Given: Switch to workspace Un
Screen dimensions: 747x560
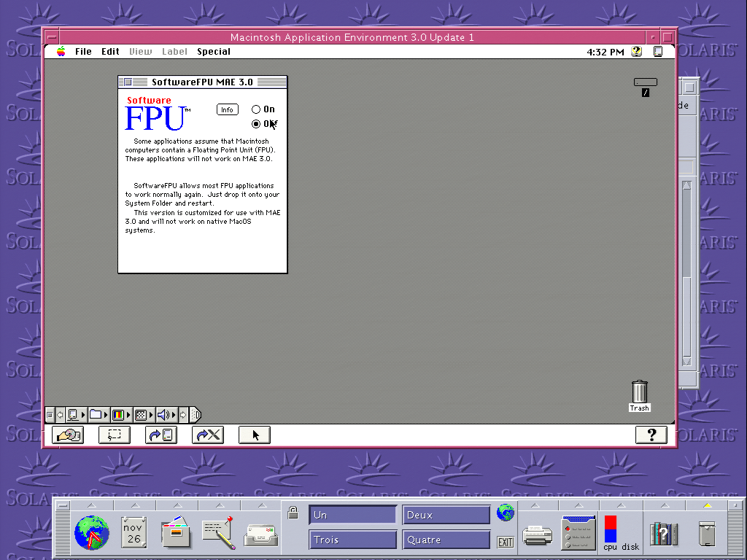Looking at the screenshot, I should (x=352, y=515).
